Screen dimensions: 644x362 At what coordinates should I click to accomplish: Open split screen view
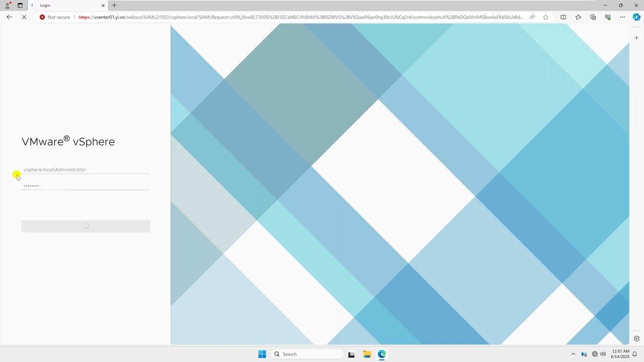(563, 17)
